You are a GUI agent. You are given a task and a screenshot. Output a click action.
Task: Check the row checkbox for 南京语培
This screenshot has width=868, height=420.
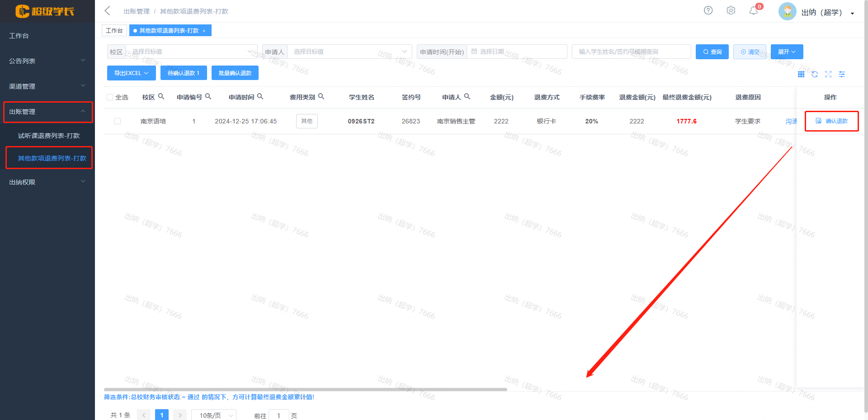coord(118,121)
